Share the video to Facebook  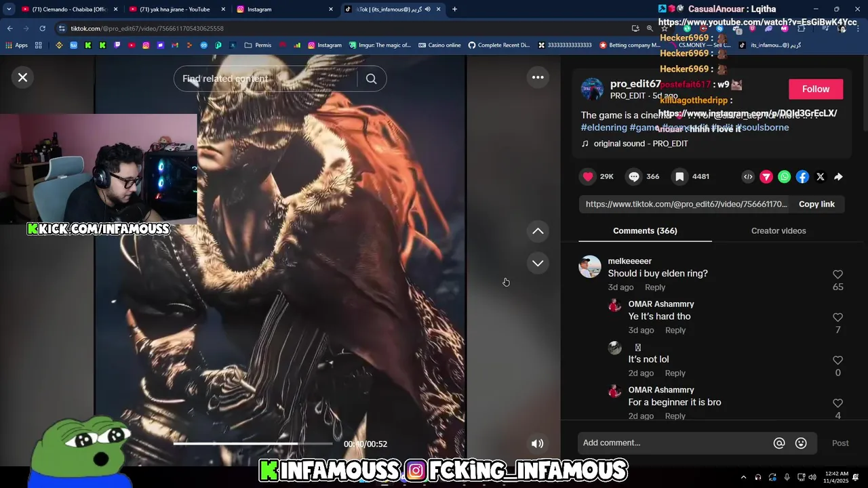[802, 177]
